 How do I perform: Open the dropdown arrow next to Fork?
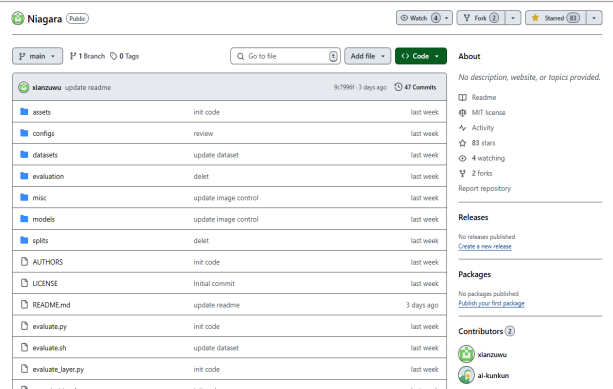(x=513, y=18)
